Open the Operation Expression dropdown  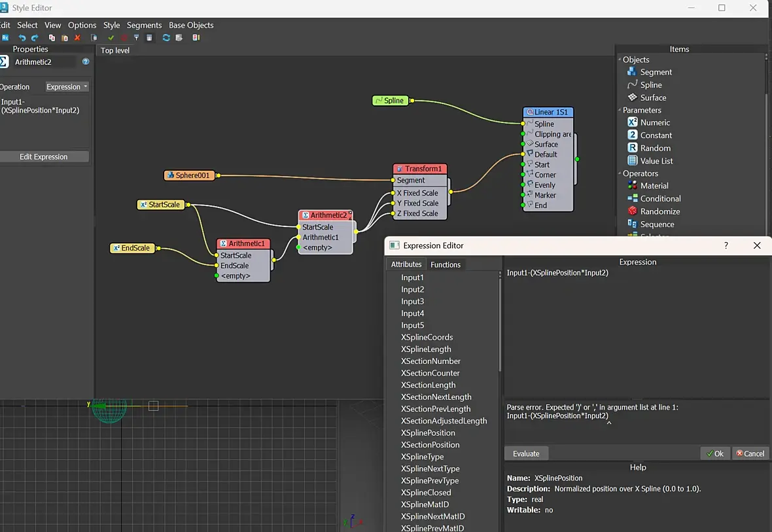67,87
